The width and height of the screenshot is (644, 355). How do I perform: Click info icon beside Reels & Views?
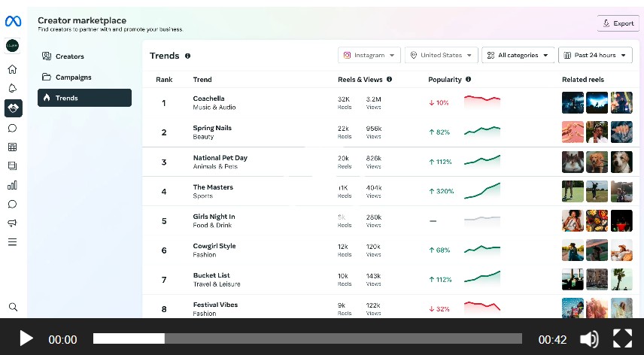(x=389, y=79)
